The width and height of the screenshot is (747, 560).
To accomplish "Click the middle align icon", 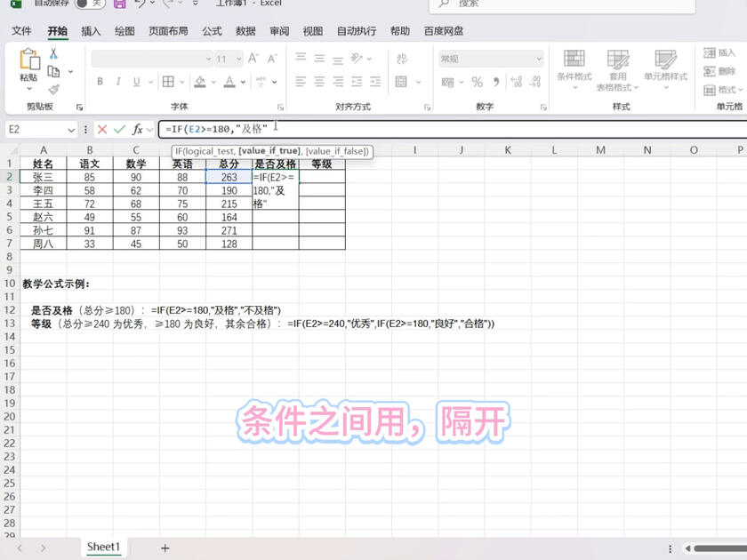I will pos(319,58).
